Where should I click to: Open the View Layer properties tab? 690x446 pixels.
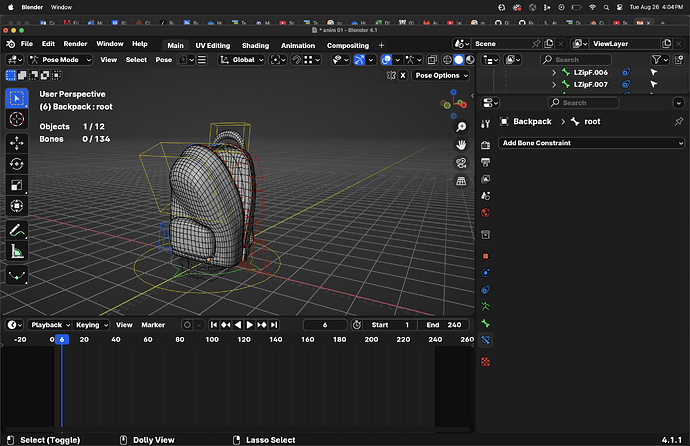point(485,179)
